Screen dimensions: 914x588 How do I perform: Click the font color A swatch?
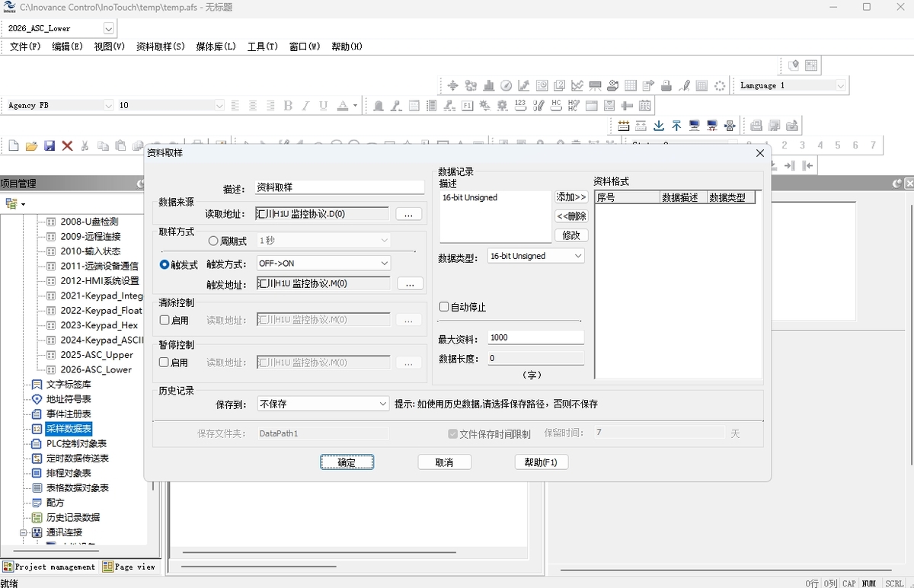point(342,105)
